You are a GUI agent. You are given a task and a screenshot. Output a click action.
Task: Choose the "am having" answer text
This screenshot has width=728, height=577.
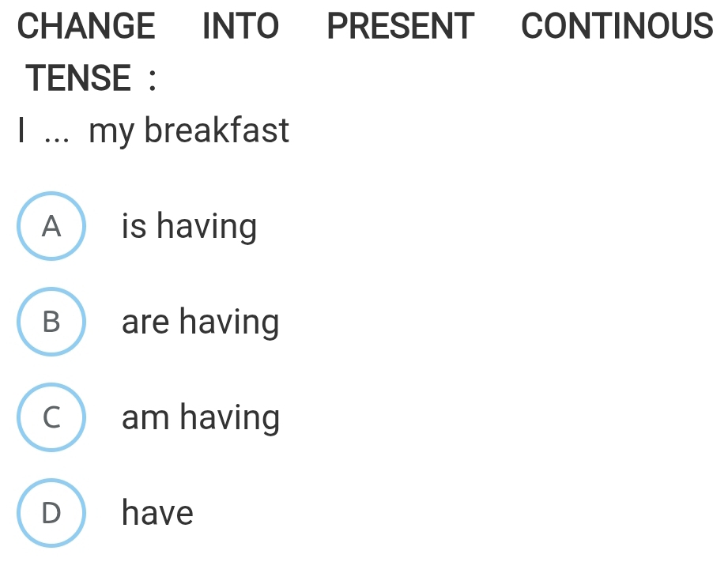coord(201,417)
